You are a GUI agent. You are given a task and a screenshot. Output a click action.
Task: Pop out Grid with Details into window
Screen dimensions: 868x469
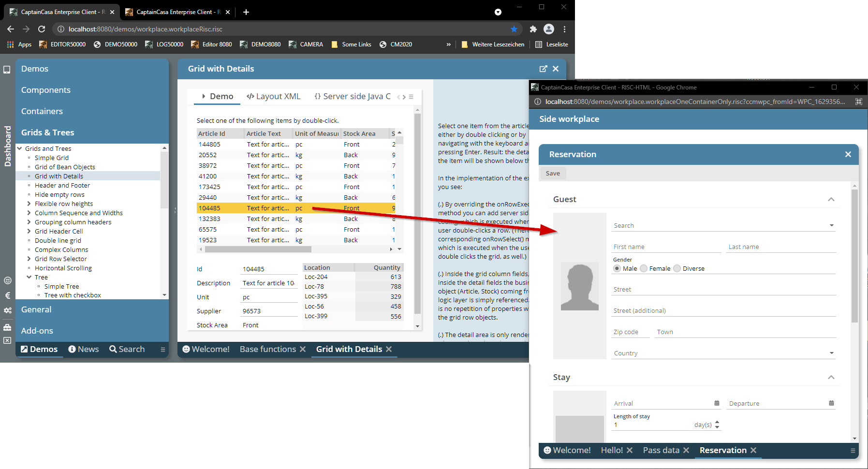543,69
